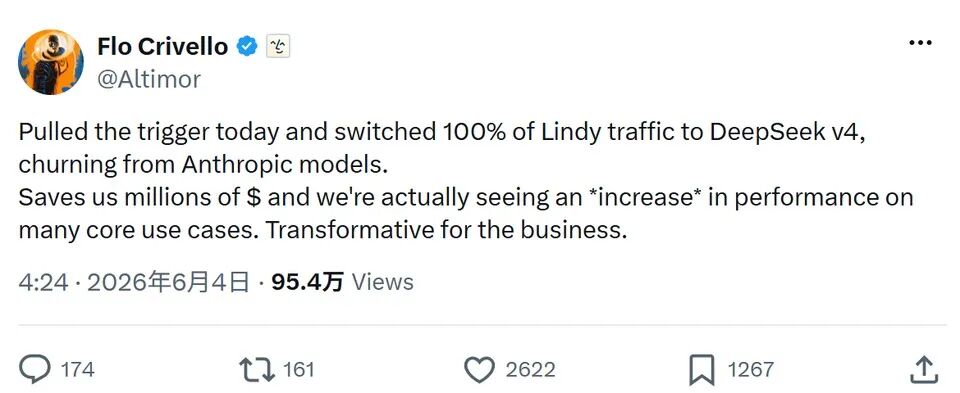The width and height of the screenshot is (960, 393).
Task: Open the @Altimor handle link
Action: (149, 79)
